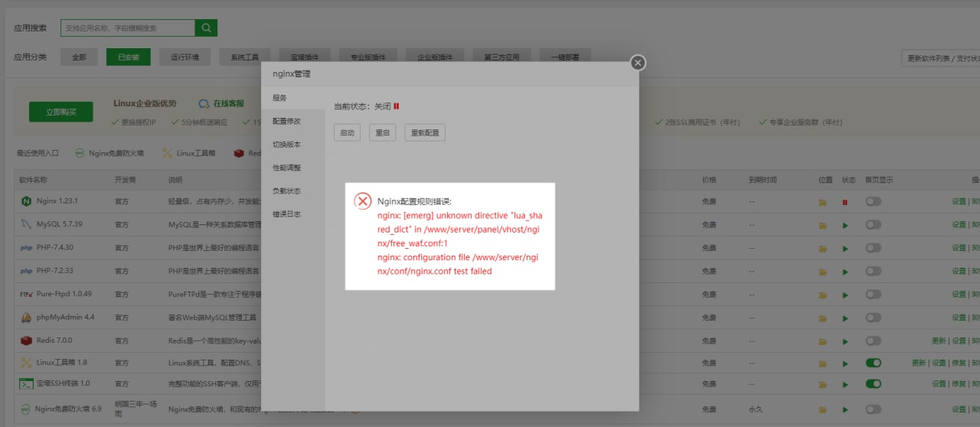
Task: Click the green running status icon for MySQL
Action: click(x=845, y=225)
